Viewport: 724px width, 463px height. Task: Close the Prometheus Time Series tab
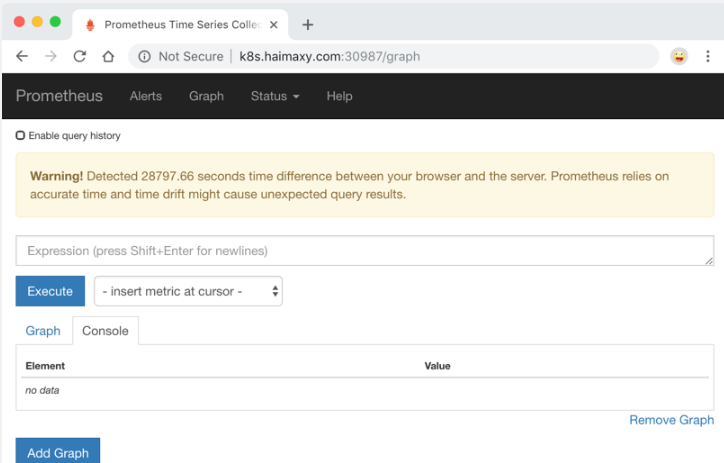click(274, 24)
